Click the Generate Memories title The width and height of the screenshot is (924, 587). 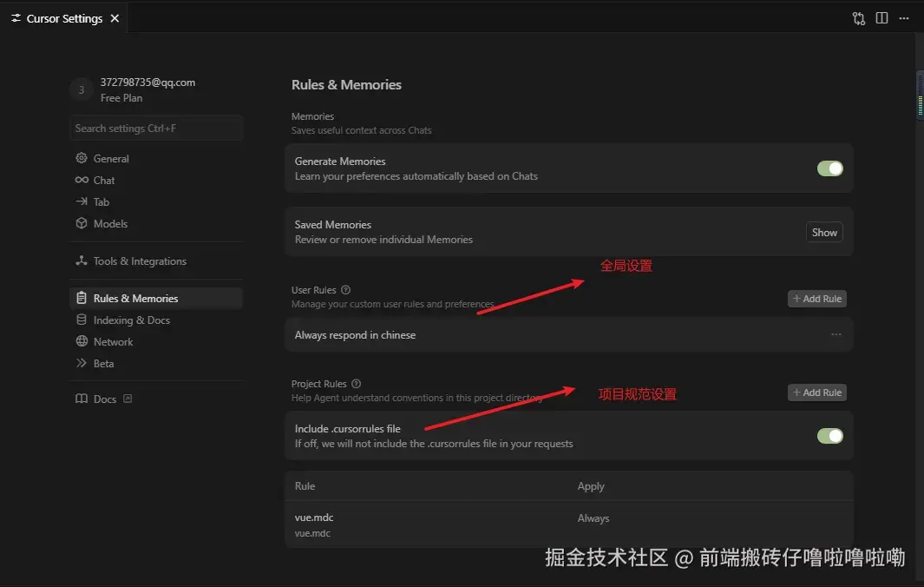pyautogui.click(x=340, y=161)
